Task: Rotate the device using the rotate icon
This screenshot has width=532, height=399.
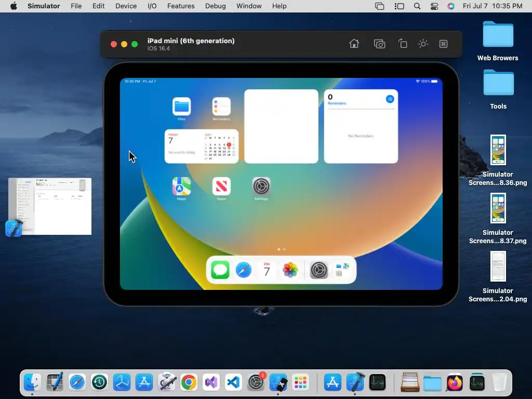Action: tap(403, 44)
